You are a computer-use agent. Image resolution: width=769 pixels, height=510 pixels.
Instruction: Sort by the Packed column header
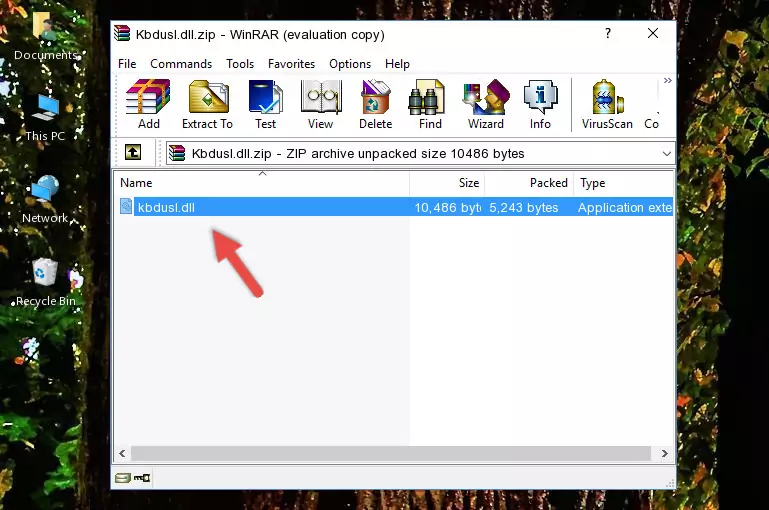(x=529, y=183)
